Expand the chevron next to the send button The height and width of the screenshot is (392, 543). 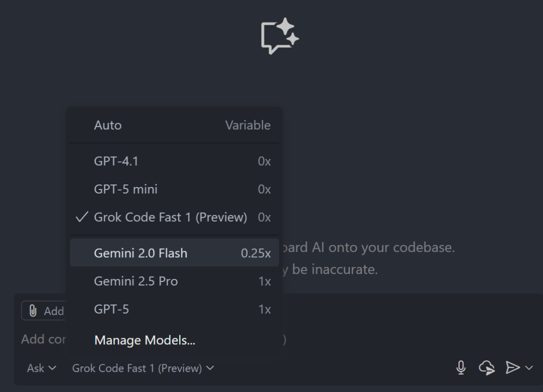coord(529,368)
